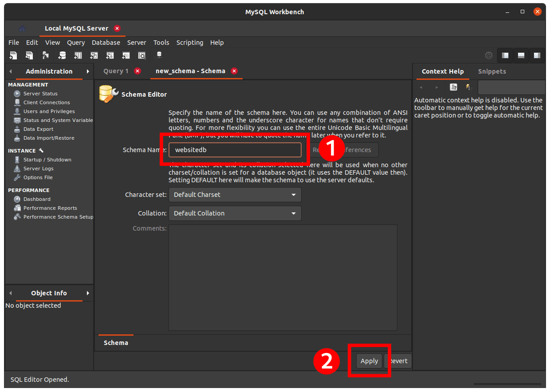This screenshot has width=550, height=392.
Task: Create a new schema in the connected server
Action: (x=62, y=55)
